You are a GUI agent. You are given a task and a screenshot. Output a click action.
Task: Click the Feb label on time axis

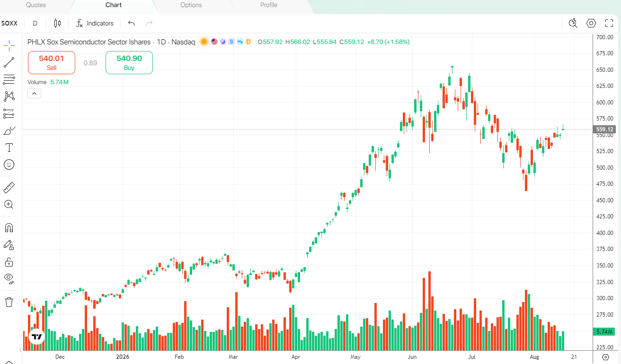click(x=179, y=357)
